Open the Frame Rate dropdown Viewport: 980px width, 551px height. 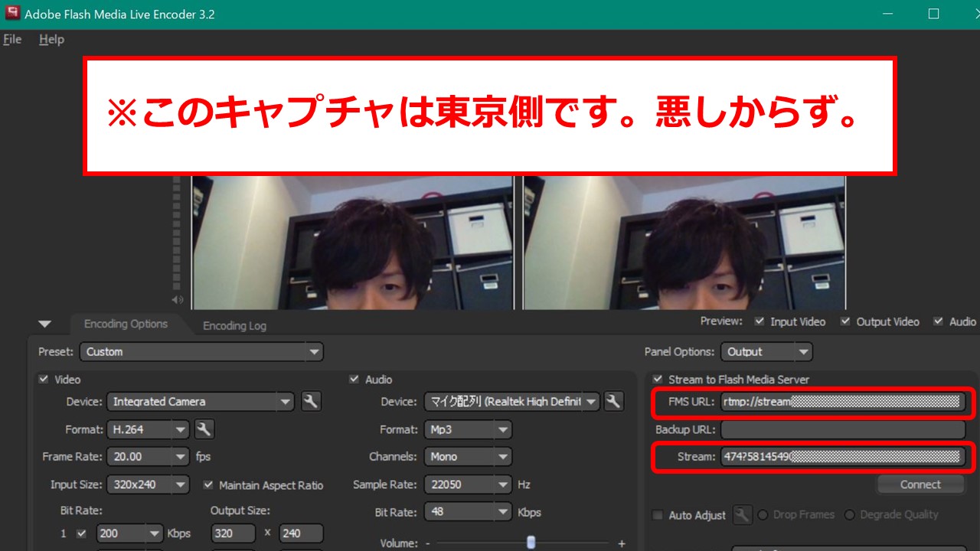tap(149, 457)
